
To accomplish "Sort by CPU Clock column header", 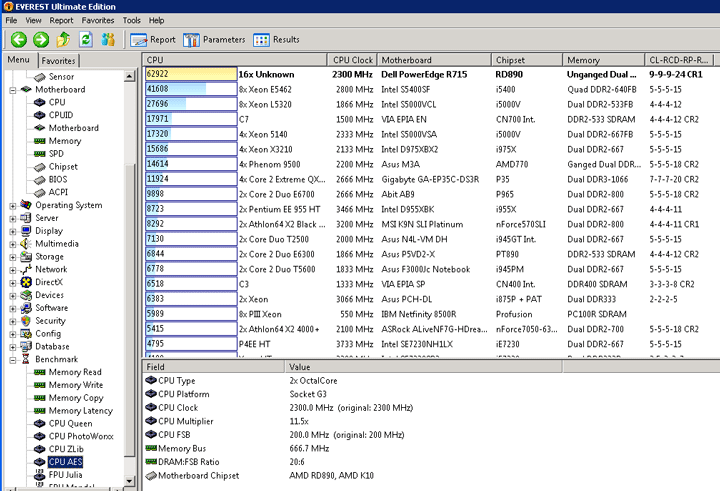I will 352,60.
